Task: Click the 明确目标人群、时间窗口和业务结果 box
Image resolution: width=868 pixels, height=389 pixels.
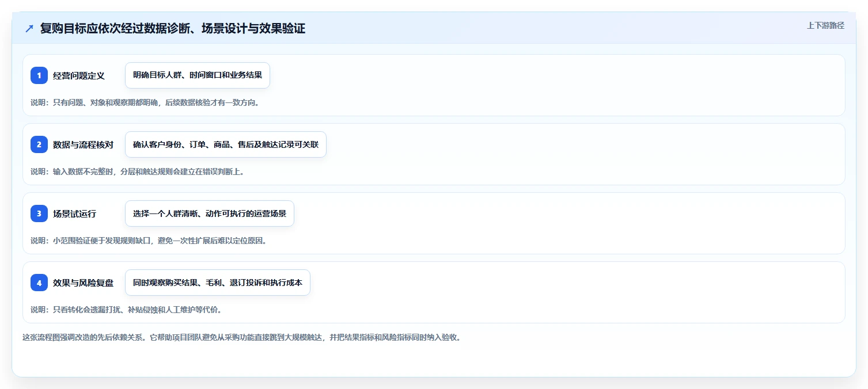Action: (x=198, y=75)
